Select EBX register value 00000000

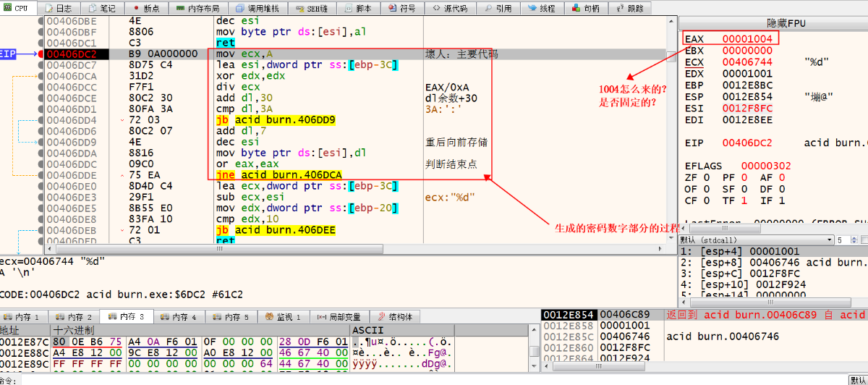pyautogui.click(x=749, y=51)
